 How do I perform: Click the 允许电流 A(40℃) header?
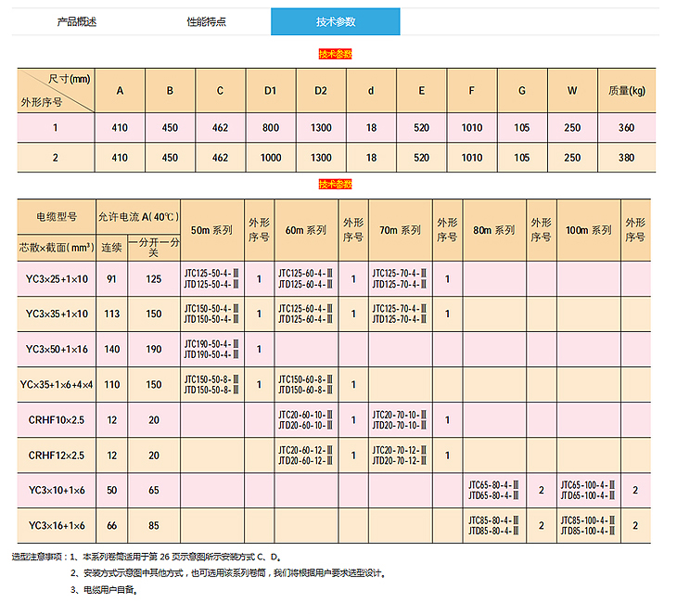[138, 217]
